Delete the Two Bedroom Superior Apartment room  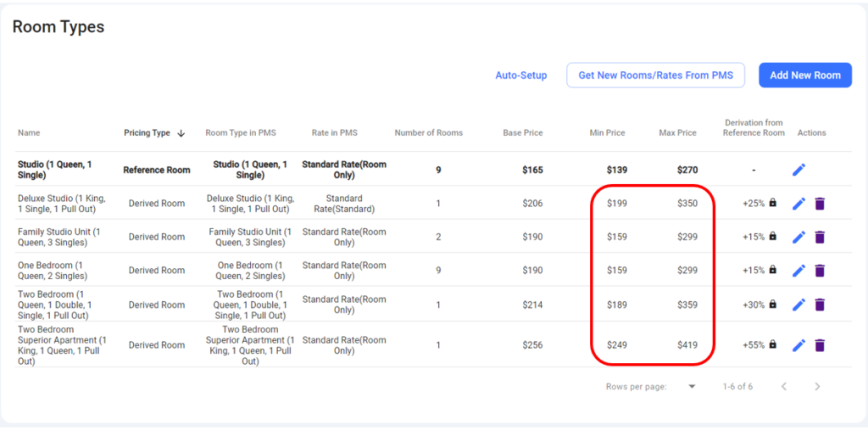coord(820,345)
